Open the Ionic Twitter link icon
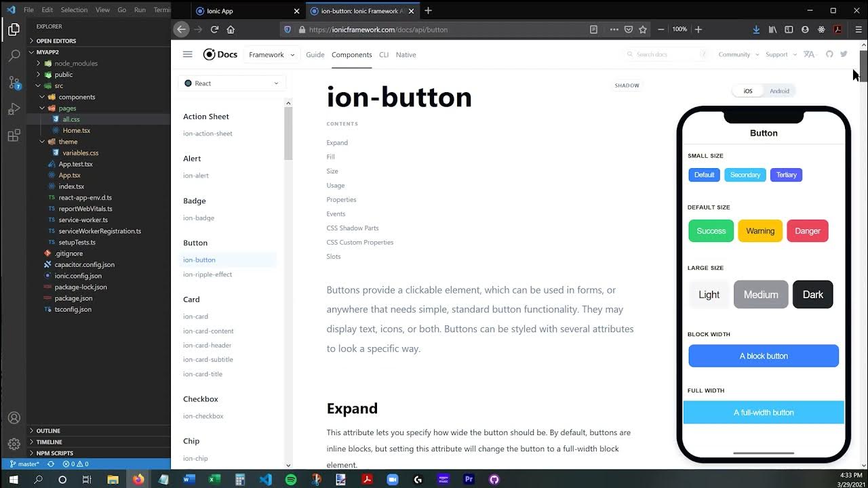Image resolution: width=868 pixels, height=488 pixels. pos(844,54)
